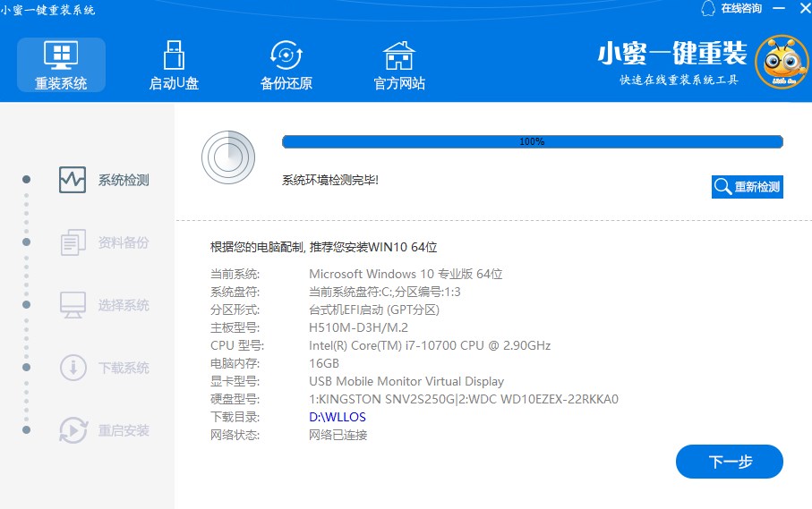Screen dimensions: 812x509
Task: Go to the 下载系统 step label
Action: 124,368
